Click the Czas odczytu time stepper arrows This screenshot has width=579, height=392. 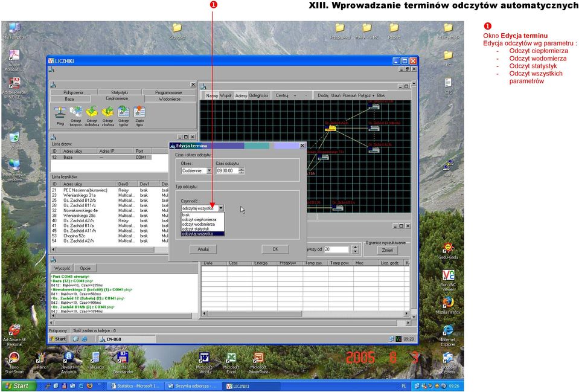242,171
